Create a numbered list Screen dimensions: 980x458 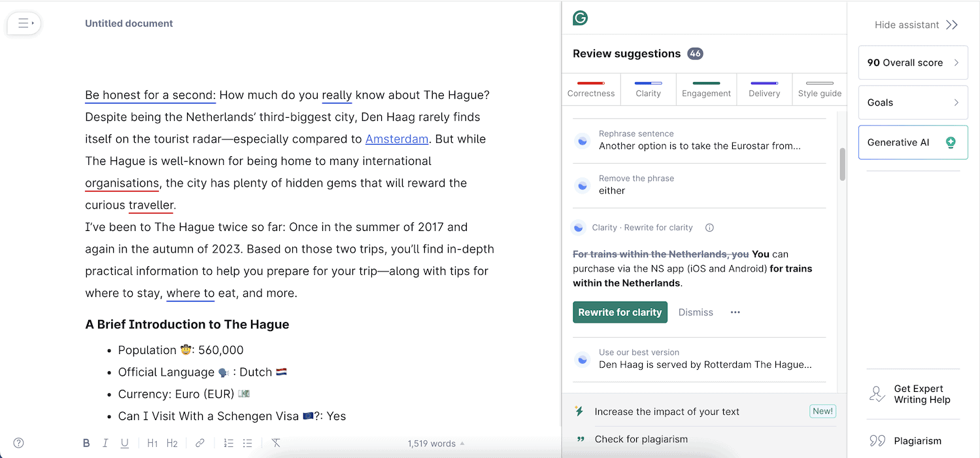(228, 443)
